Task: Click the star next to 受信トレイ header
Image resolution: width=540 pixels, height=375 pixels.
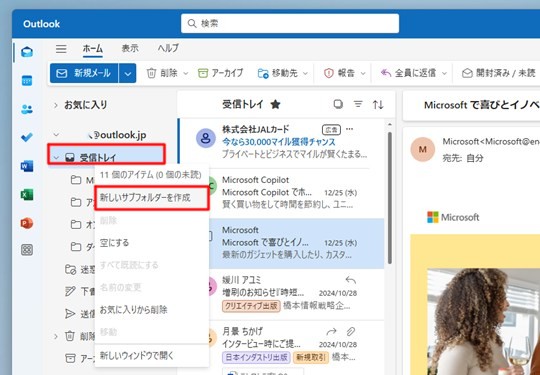Action: click(x=275, y=104)
